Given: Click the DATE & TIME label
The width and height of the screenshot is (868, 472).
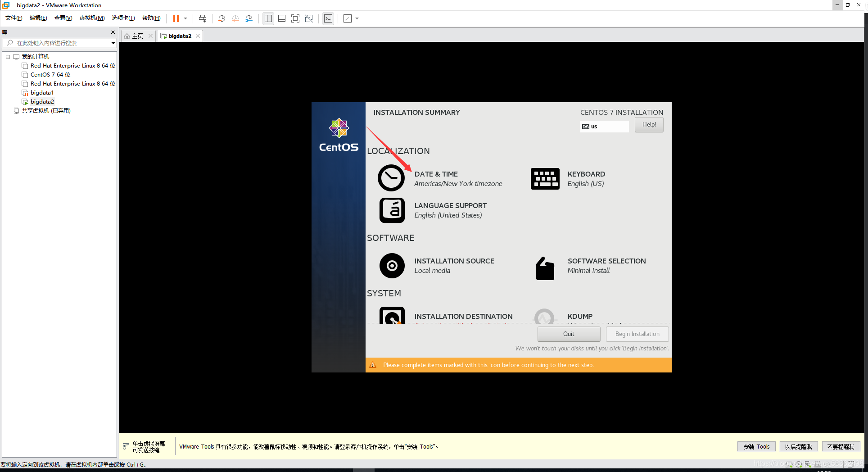Looking at the screenshot, I should pyautogui.click(x=436, y=174).
